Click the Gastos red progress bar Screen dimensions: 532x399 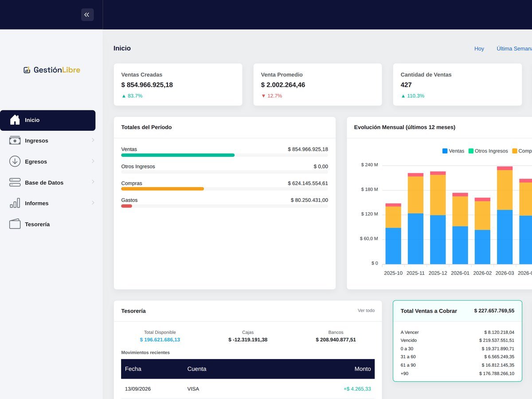(x=126, y=206)
